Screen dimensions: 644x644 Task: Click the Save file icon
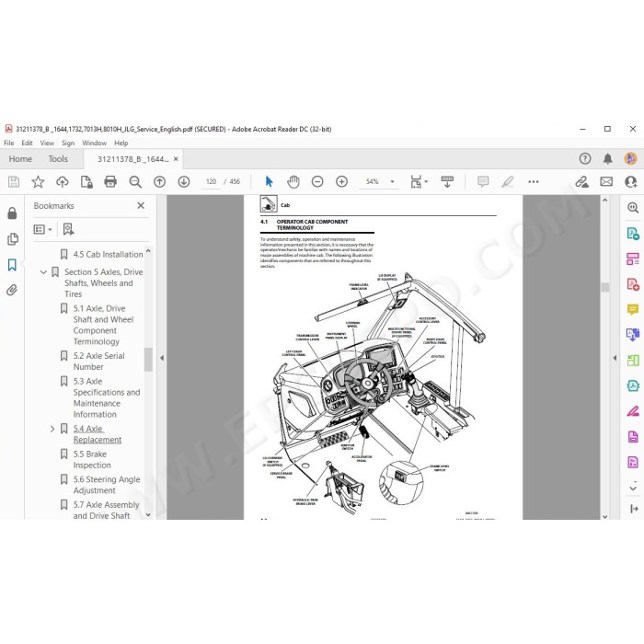coord(14,181)
